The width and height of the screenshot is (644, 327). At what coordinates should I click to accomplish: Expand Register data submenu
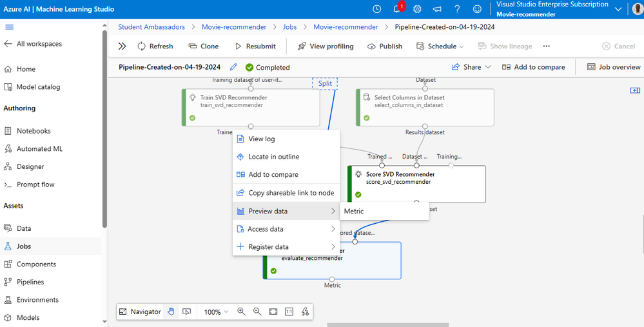point(286,247)
